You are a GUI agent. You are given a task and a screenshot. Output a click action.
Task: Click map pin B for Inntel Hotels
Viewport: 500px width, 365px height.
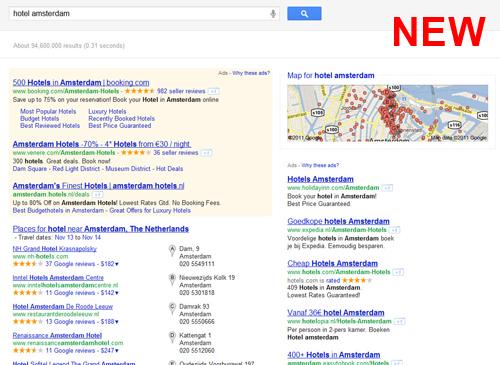(172, 280)
